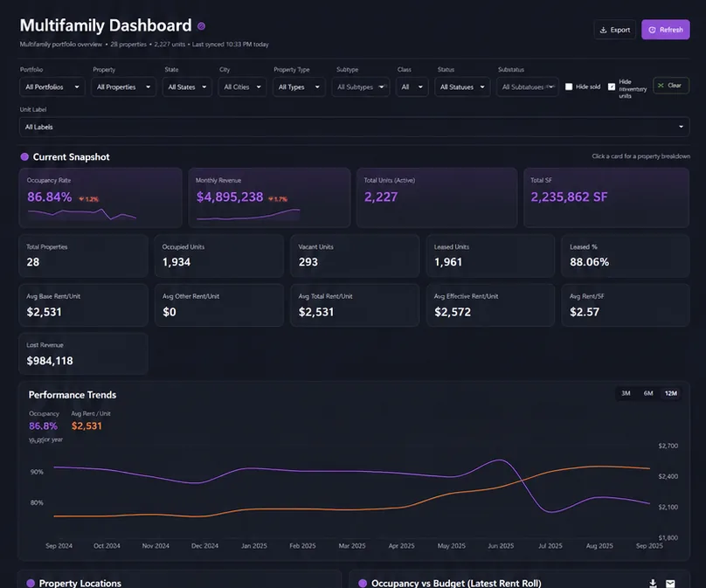Refresh the dashboard data

point(666,30)
